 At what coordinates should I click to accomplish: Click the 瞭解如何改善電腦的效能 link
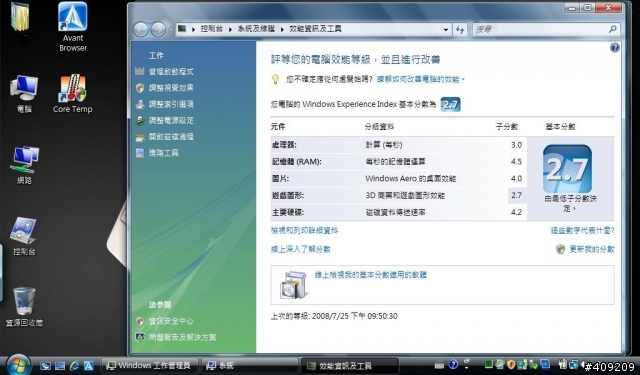click(x=418, y=79)
